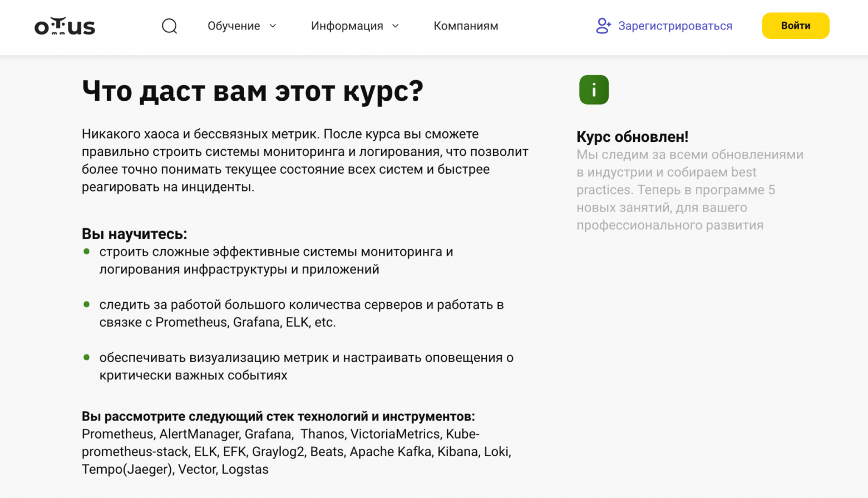The height and width of the screenshot is (498, 868).
Task: Expand the Обучение dropdown chevron
Action: coord(273,26)
